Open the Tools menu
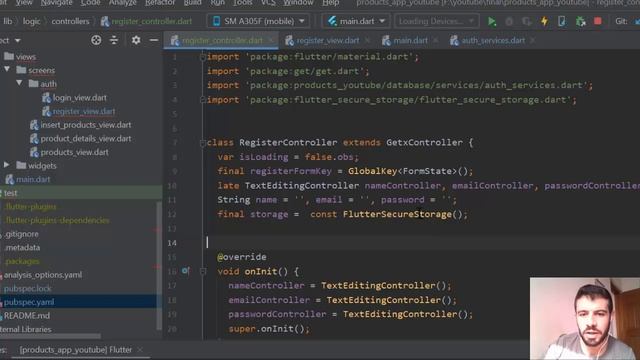This screenshot has height=360, width=640. 242,3
